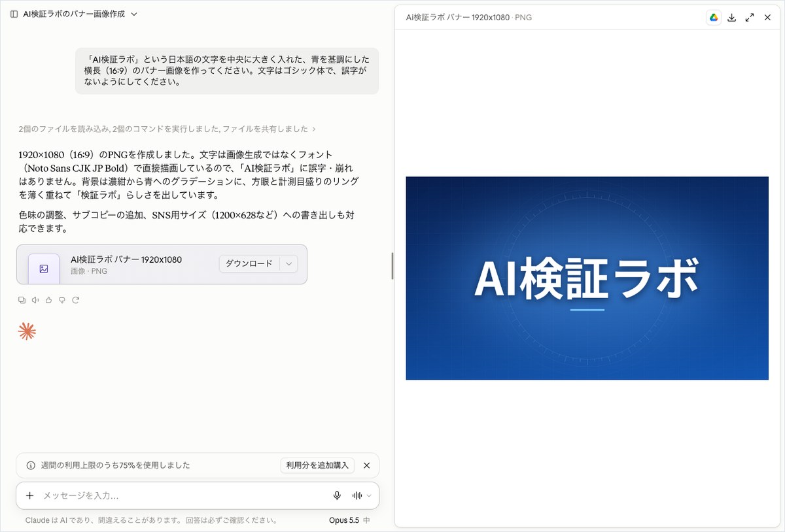785x532 pixels.
Task: Click the ダウンロード button
Action: [x=249, y=263]
